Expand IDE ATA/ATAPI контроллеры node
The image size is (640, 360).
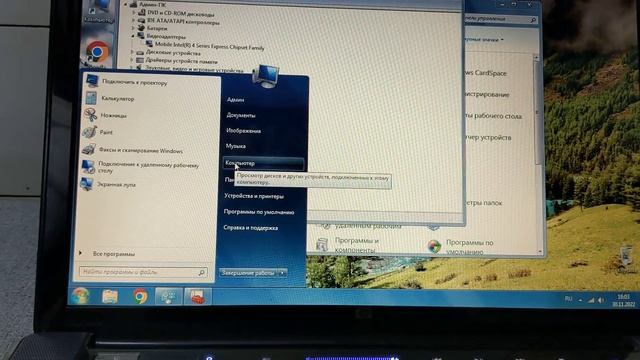coord(133,20)
